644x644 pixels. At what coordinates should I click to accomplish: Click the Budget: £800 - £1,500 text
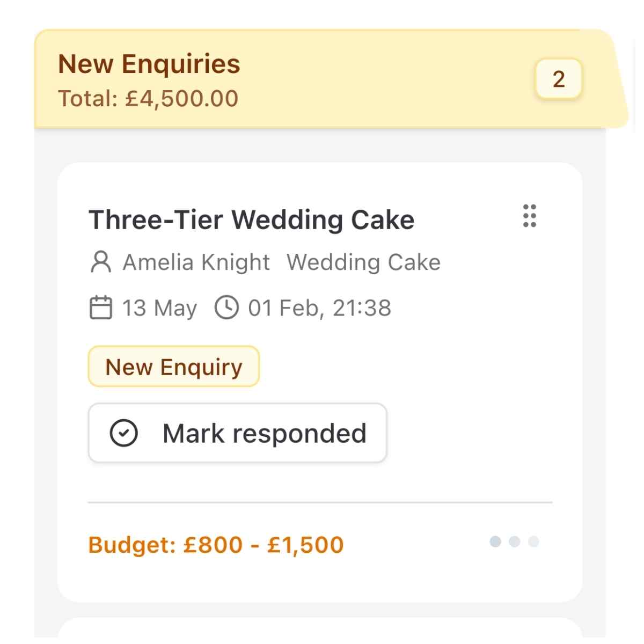(216, 545)
